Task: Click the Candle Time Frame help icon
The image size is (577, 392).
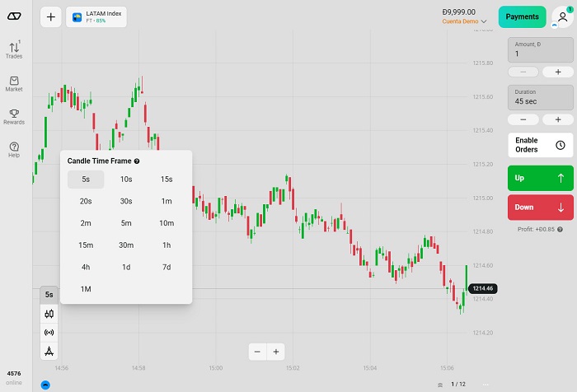Action: pos(137,161)
